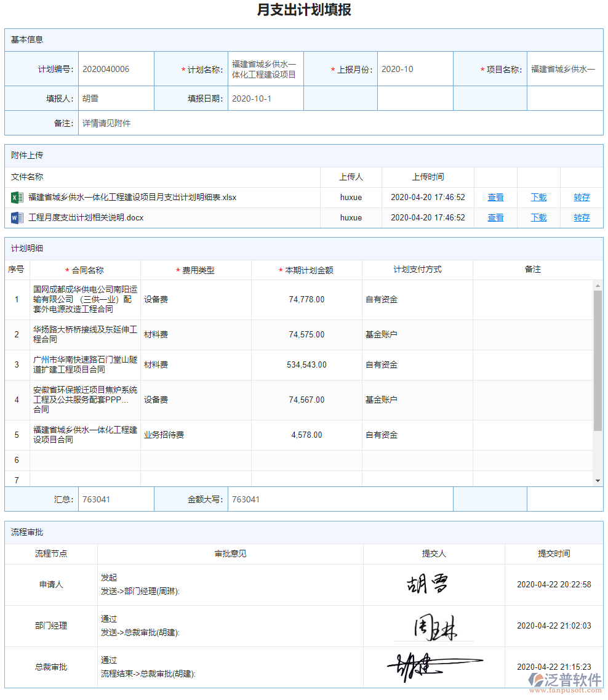Open 查看 for the 月支出计划明细表 attachment
The height and width of the screenshot is (700, 608).
495,196
